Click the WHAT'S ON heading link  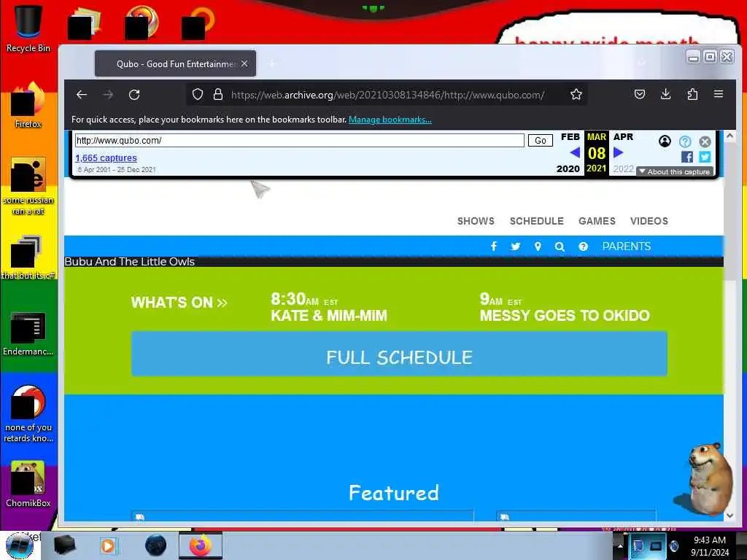[179, 303]
